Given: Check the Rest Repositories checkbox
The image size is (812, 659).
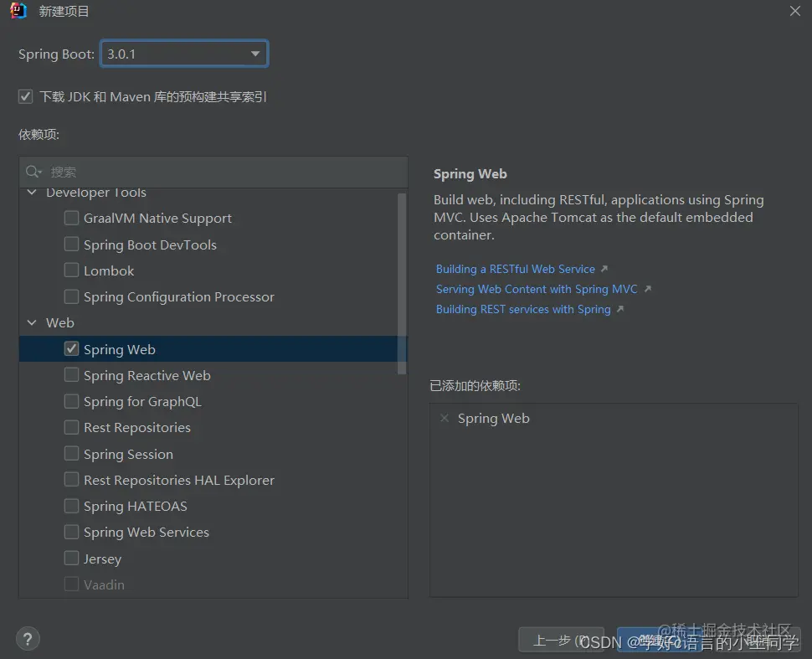Looking at the screenshot, I should pos(71,427).
